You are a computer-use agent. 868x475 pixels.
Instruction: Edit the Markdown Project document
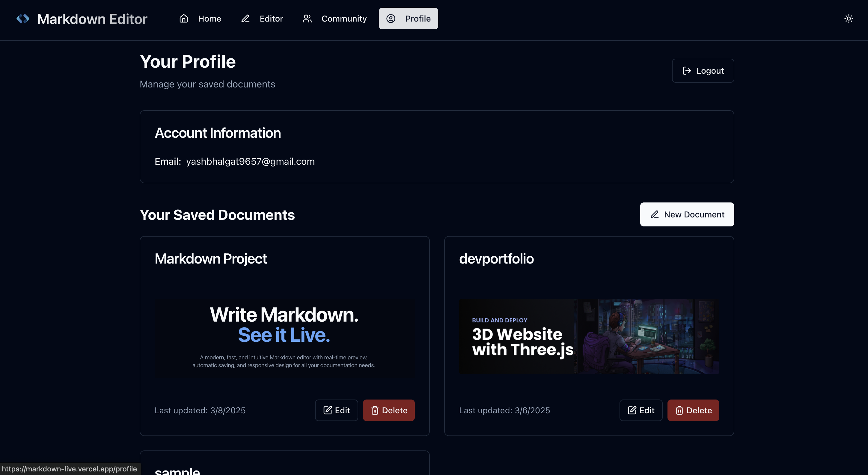coord(336,410)
